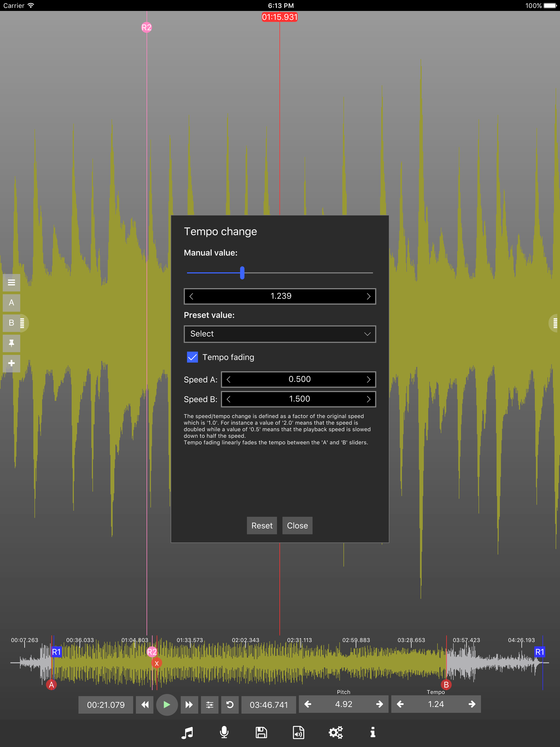Click the Wi-Fi icon in status bar
Viewport: 560px width, 747px height.
pyautogui.click(x=31, y=5)
